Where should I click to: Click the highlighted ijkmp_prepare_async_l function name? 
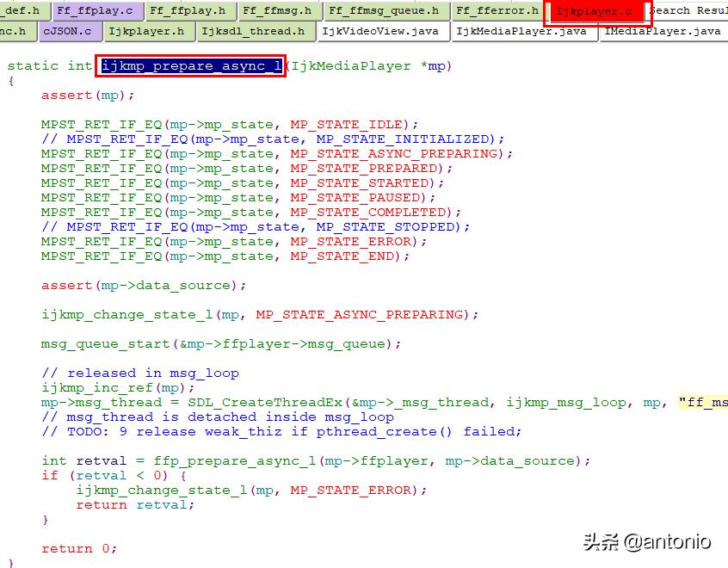pos(189,65)
